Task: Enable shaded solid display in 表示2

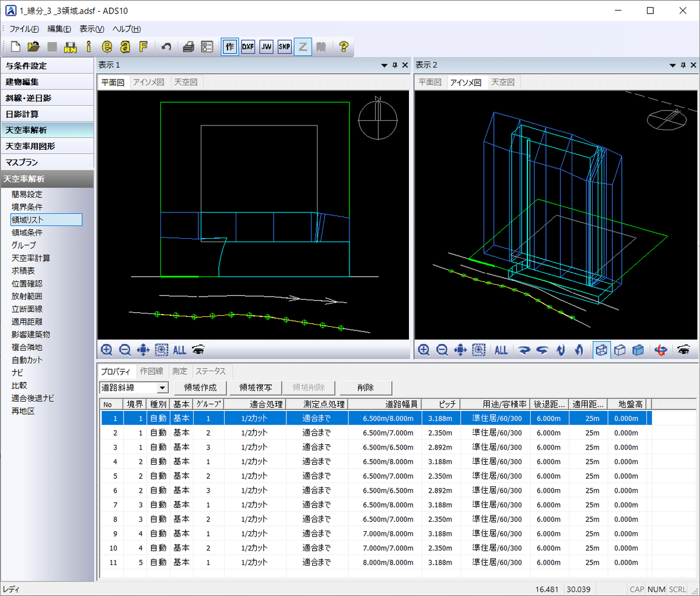Action: pyautogui.click(x=638, y=350)
